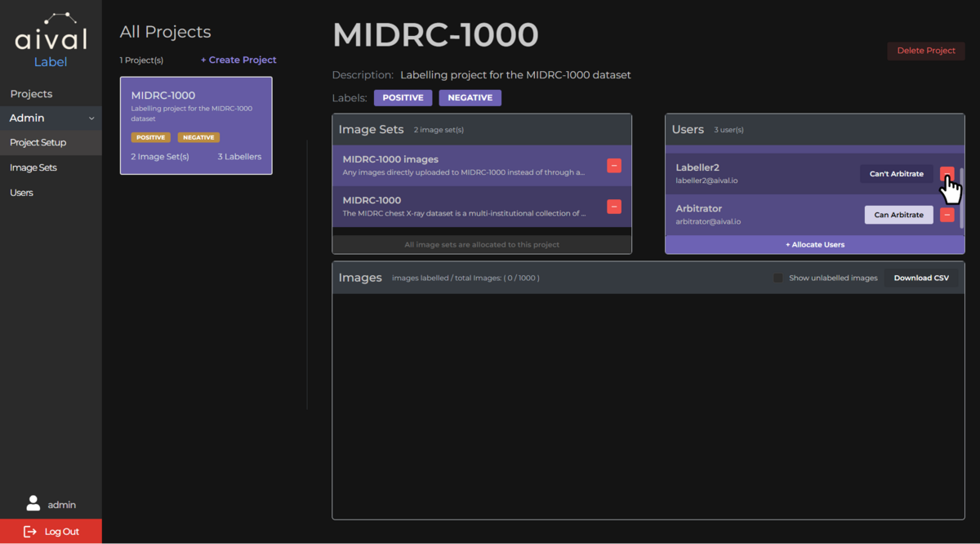Expand the Allocate Users option
The image size is (980, 544).
point(814,244)
